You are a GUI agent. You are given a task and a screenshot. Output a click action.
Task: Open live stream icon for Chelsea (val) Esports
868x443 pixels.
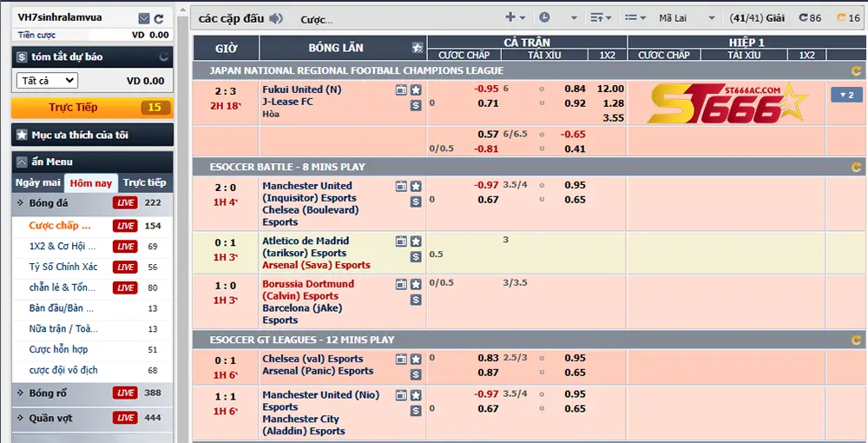point(401,360)
